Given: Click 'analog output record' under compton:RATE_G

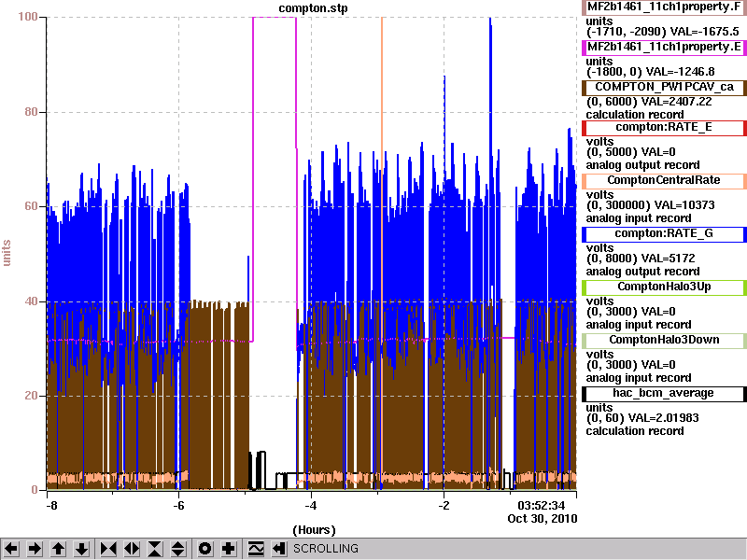Looking at the screenshot, I should pos(642,272).
